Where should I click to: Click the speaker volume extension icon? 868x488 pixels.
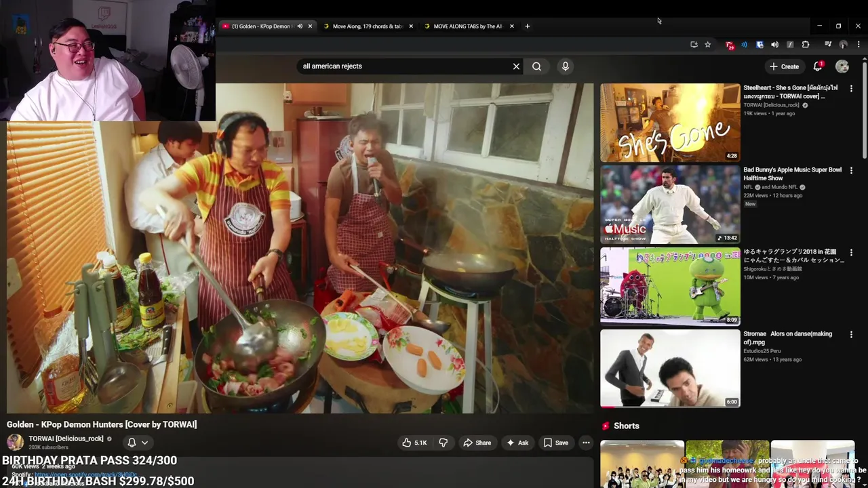point(774,45)
